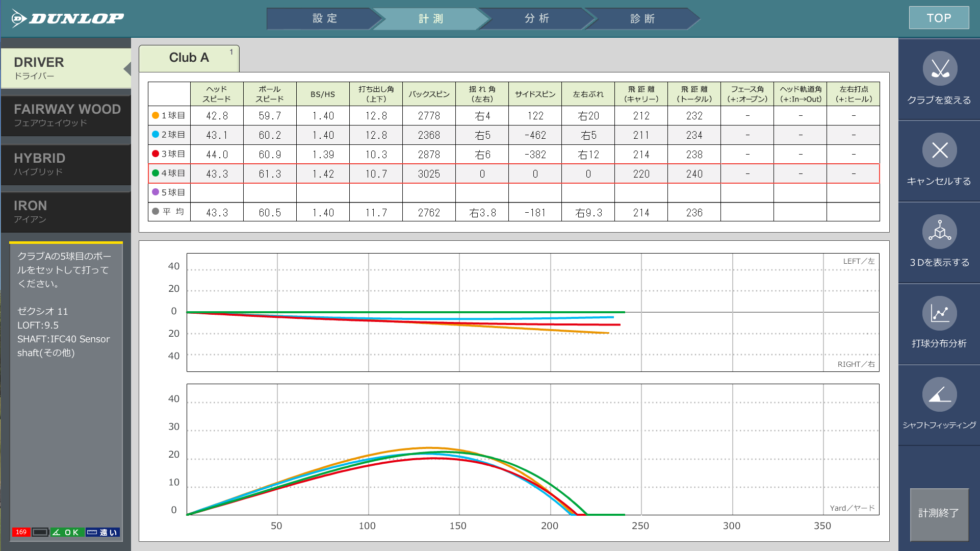Click the 240 total distance value
980x551 pixels.
[x=694, y=174]
